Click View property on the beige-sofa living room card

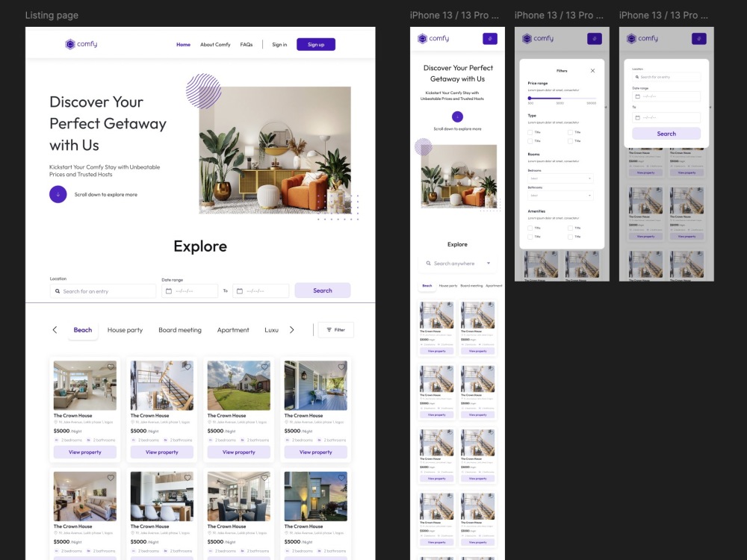click(85, 452)
